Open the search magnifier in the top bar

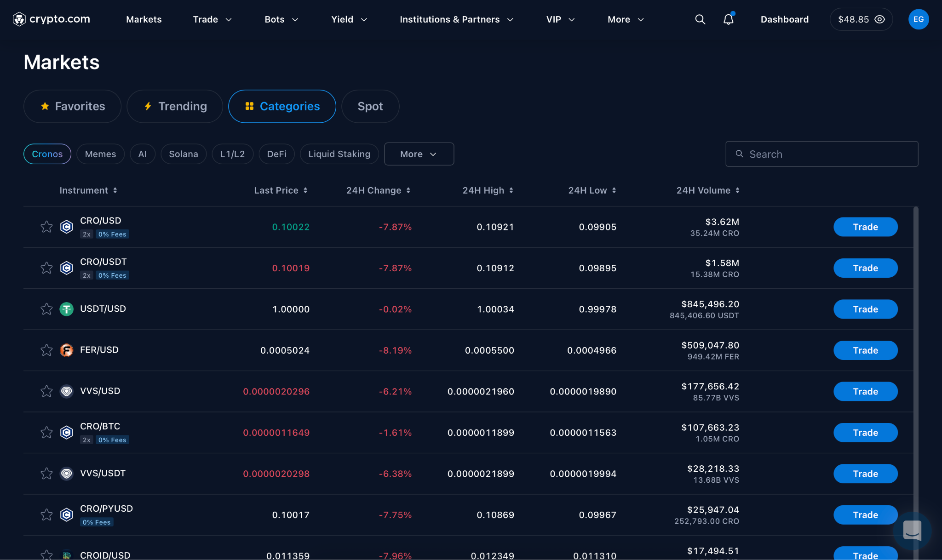click(x=700, y=19)
